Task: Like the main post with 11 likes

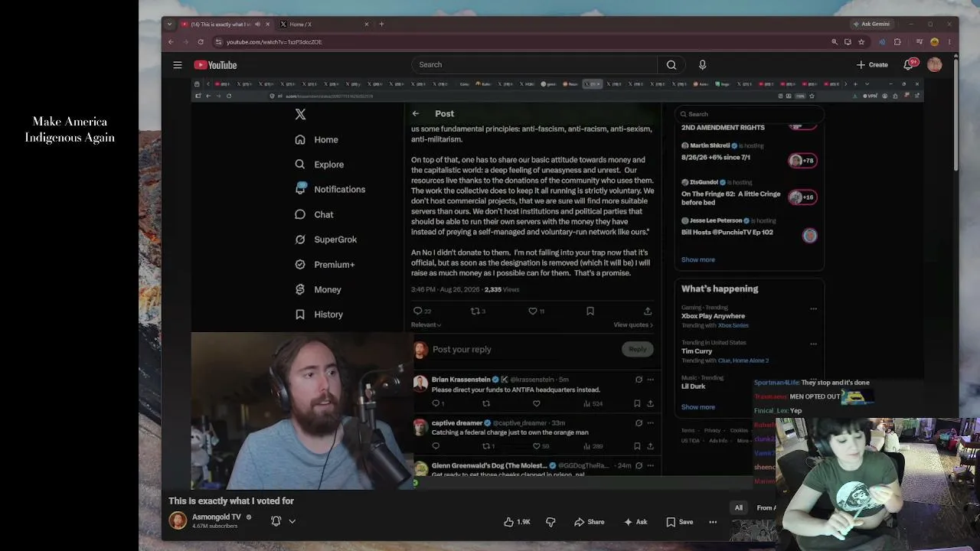Action: click(533, 311)
